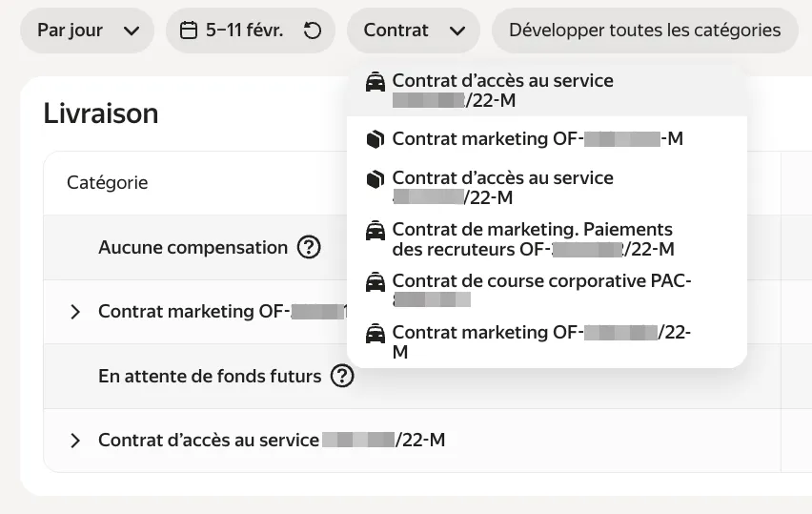This screenshot has width=812, height=514.
Task: Choose Contrat marketing OF- /22-M taxi option
Action: [547, 341]
